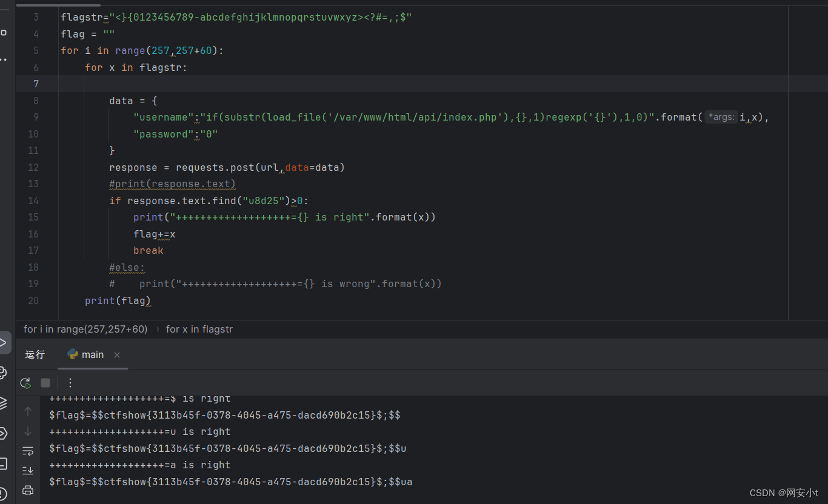Open Python Packages layers sidebar icon

point(3,403)
